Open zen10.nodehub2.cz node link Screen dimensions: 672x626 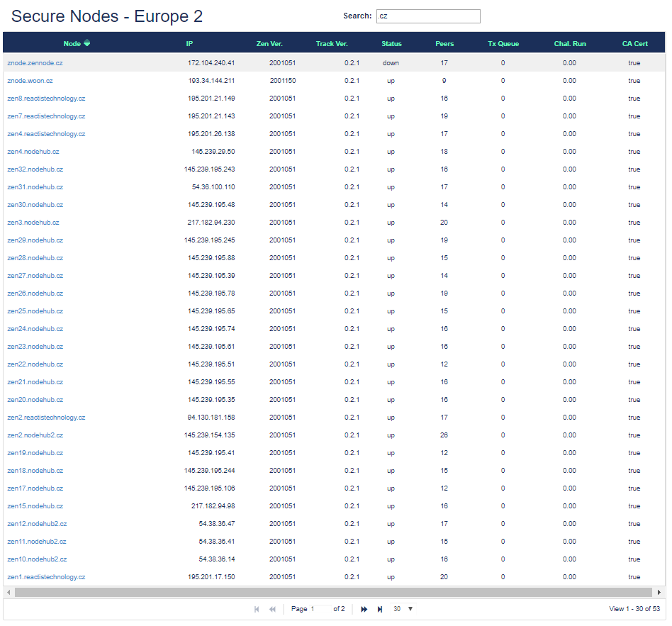click(37, 559)
